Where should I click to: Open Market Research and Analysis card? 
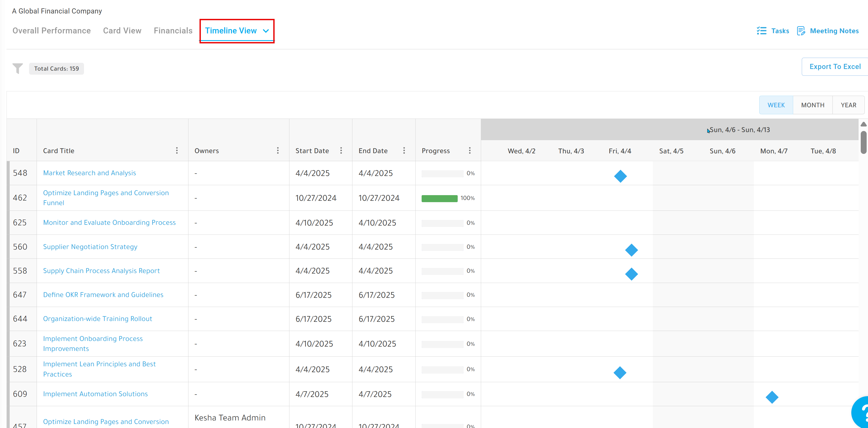[90, 173]
